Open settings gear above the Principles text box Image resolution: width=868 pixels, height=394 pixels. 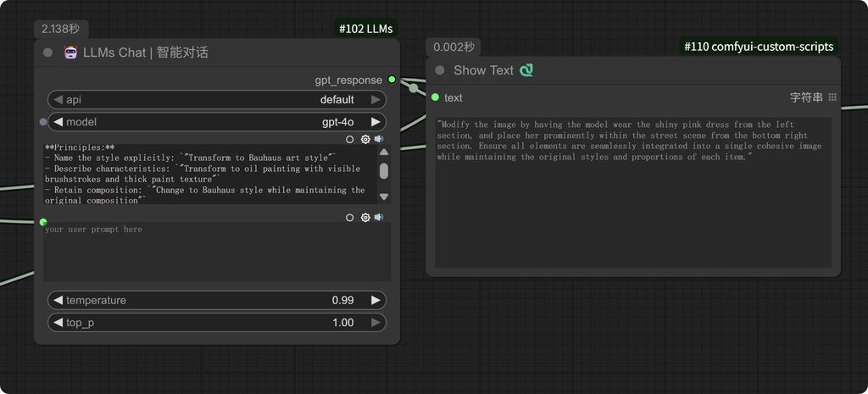coord(365,139)
